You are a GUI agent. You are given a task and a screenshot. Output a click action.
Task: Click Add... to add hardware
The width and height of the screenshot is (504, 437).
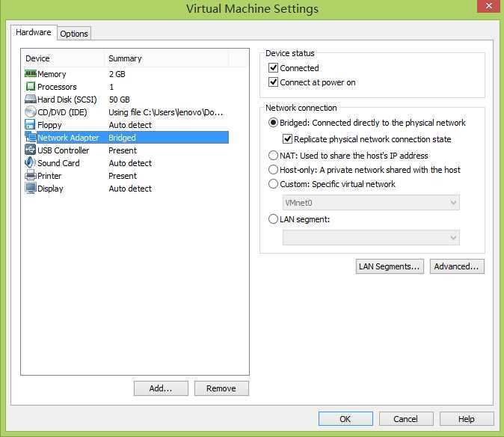tap(161, 388)
